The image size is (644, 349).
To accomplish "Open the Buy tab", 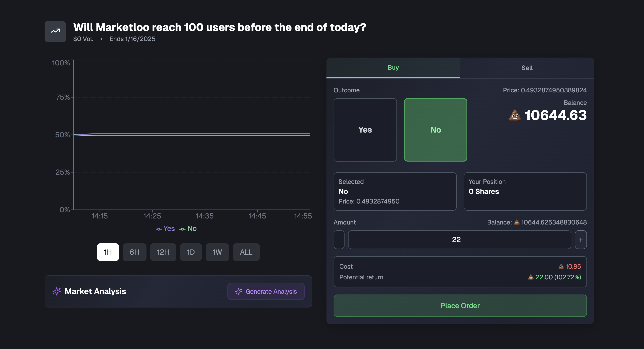I will pyautogui.click(x=393, y=68).
